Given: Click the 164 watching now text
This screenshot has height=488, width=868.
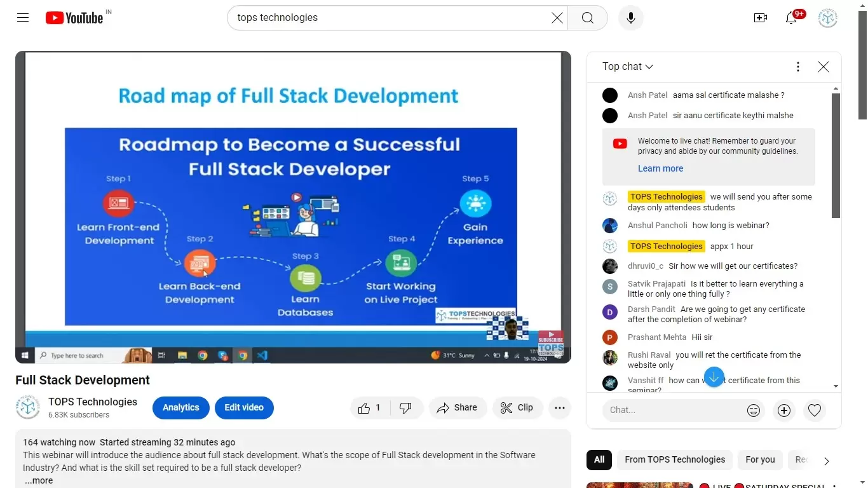Looking at the screenshot, I should click(59, 442).
